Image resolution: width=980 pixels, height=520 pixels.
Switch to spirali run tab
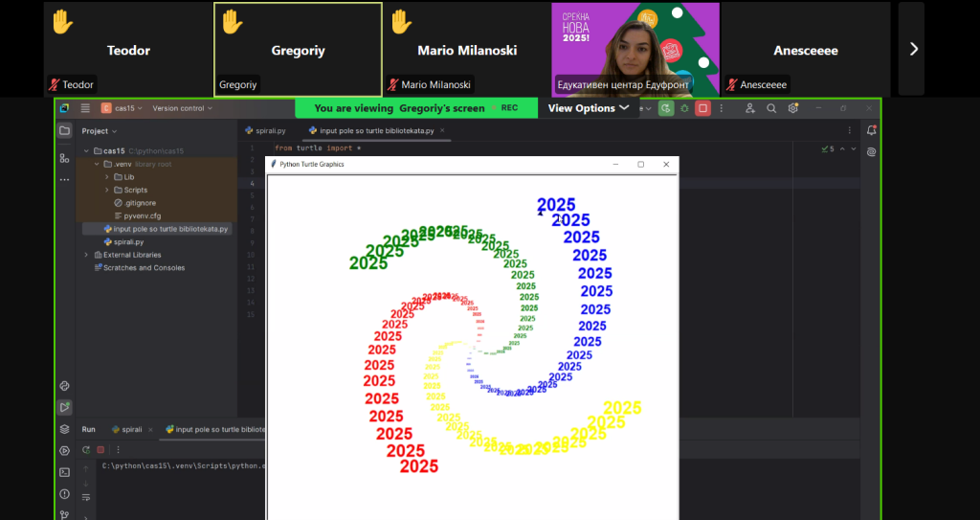pyautogui.click(x=127, y=429)
